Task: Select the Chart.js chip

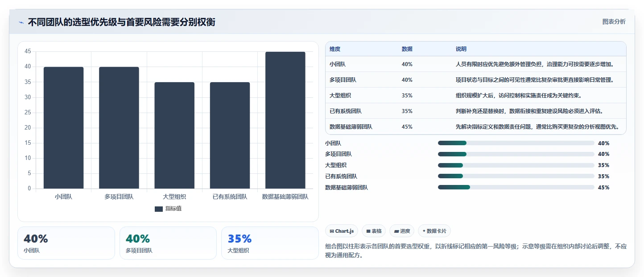Action: pyautogui.click(x=342, y=231)
